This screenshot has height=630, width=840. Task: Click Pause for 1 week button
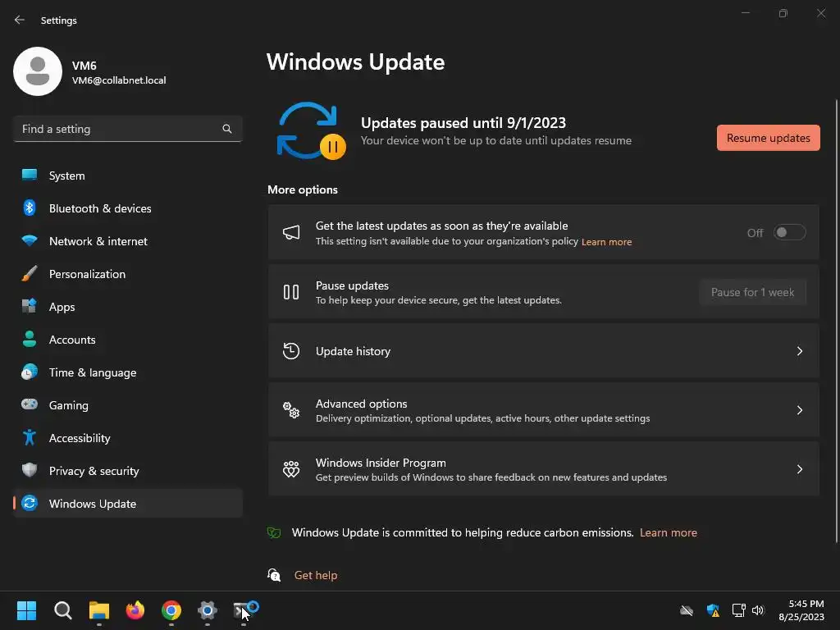pyautogui.click(x=752, y=292)
